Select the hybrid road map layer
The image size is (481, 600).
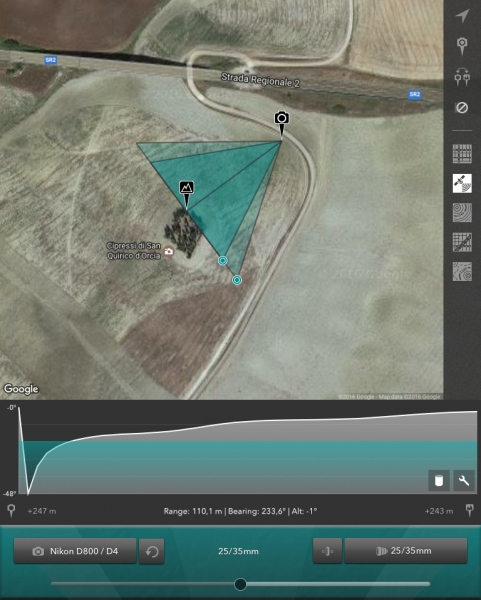[462, 242]
